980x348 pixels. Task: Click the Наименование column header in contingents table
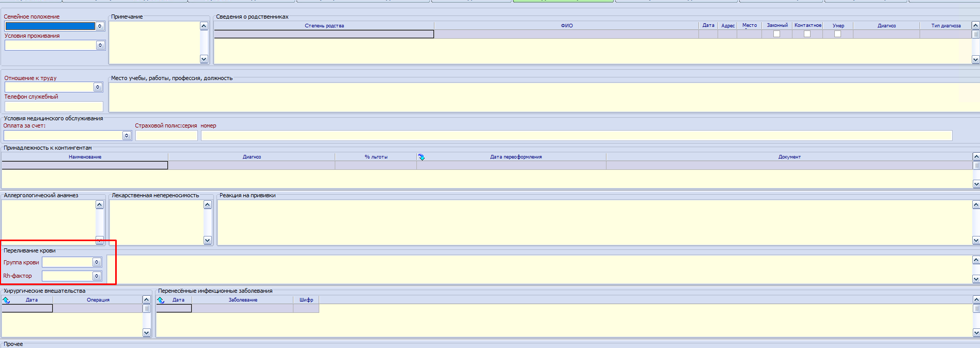tap(85, 157)
